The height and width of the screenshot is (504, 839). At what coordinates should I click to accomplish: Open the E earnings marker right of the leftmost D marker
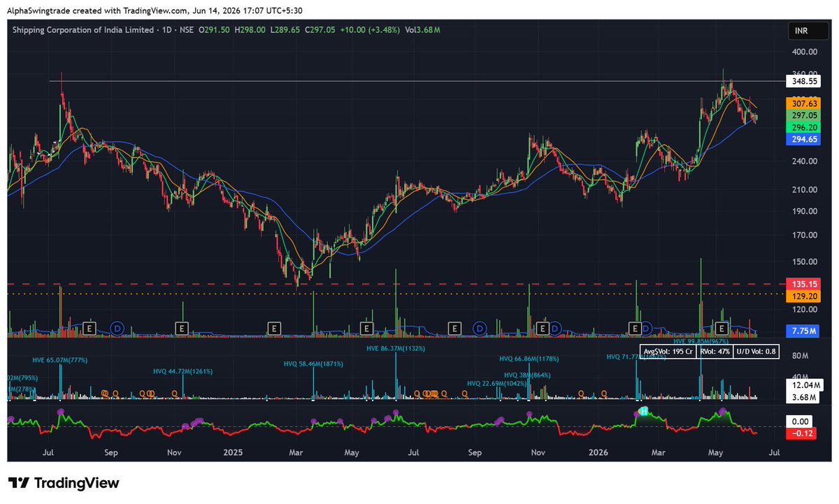(181, 327)
